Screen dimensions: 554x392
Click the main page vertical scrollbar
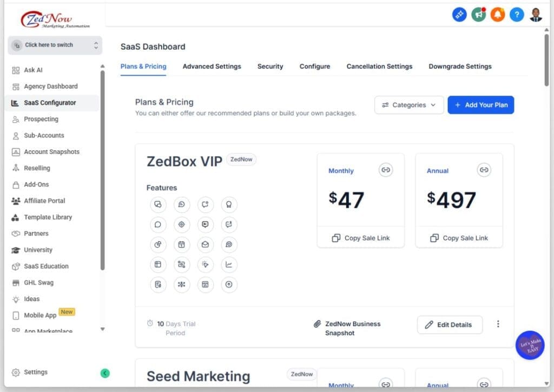[546, 59]
